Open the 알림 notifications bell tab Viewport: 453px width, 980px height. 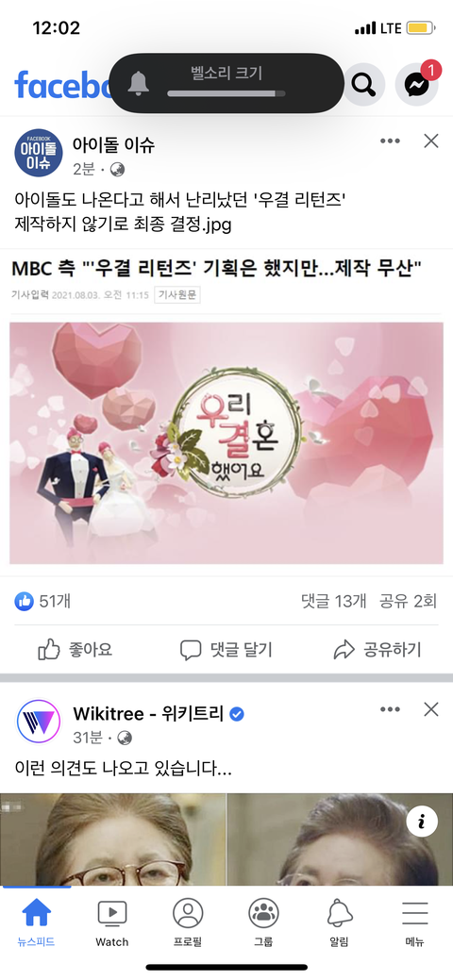(x=340, y=923)
